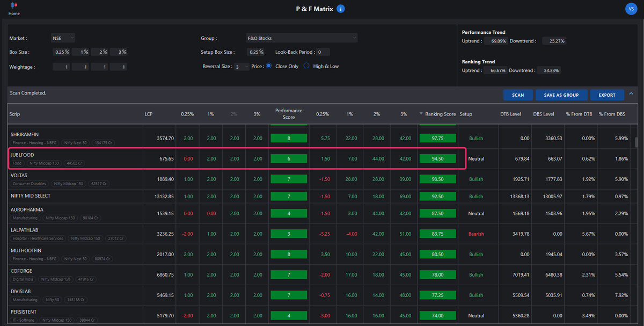The image size is (644, 326).
Task: Click the Neutral setup in AUROPHARMA row
Action: tap(476, 213)
